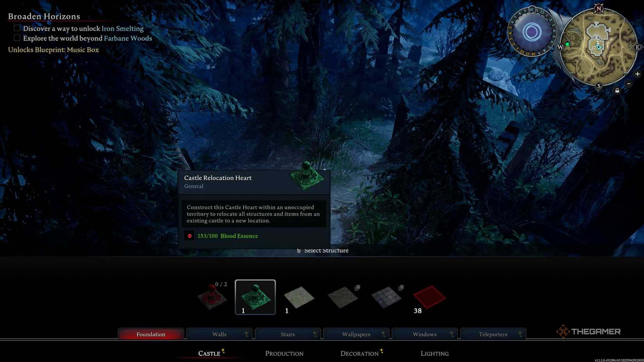Image resolution: width=644 pixels, height=362 pixels.
Task: Zoom in the minimap with plus
Action: tap(637, 74)
